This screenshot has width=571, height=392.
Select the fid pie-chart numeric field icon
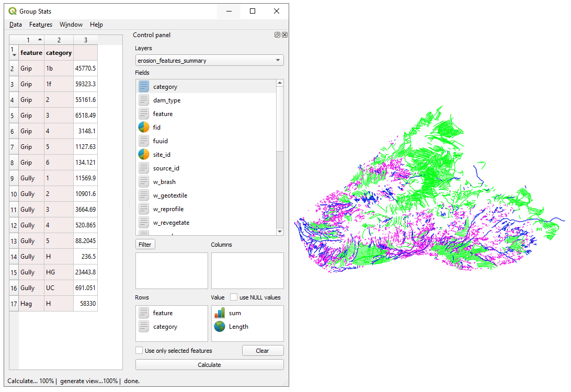pyautogui.click(x=144, y=127)
